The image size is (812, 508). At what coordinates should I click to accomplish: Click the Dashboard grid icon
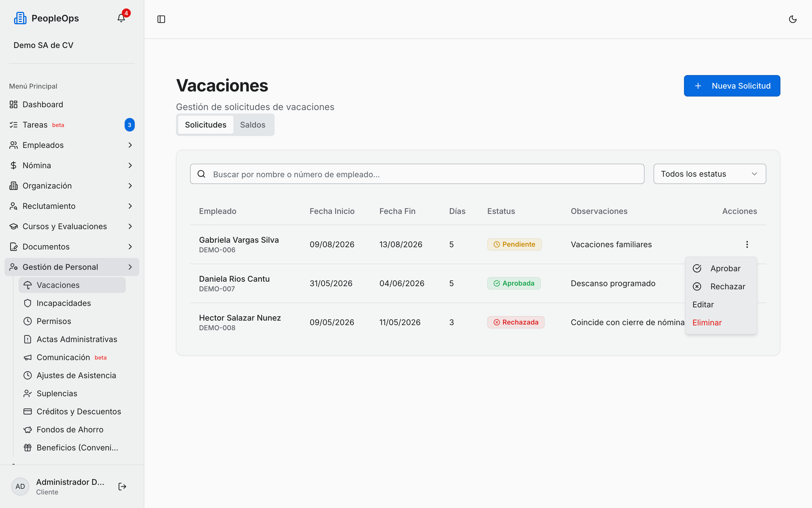click(x=14, y=104)
